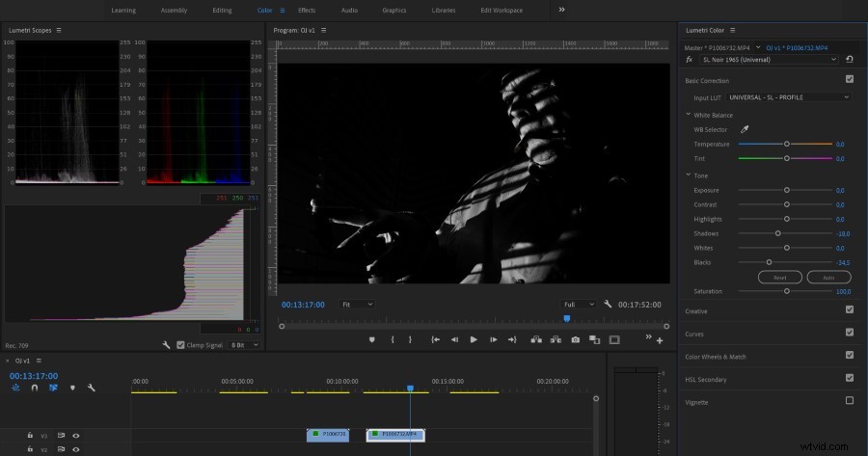The width and height of the screenshot is (868, 456).
Task: Go to Out point in Program monitor
Action: tap(512, 339)
